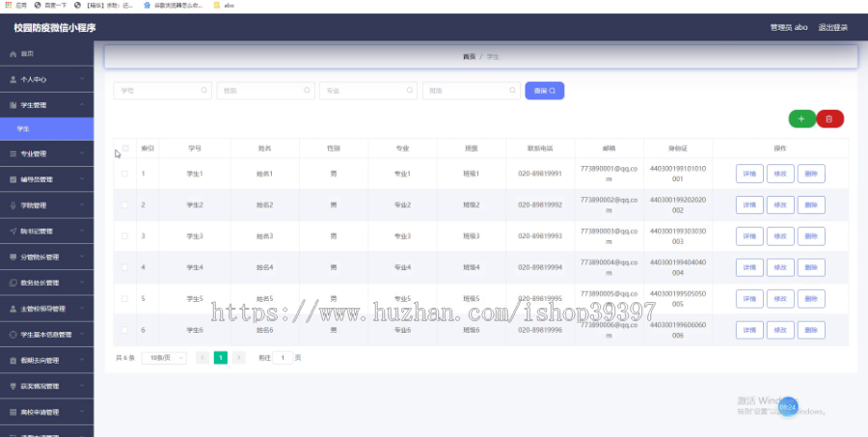The height and width of the screenshot is (437, 868).
Task: Click the icon beside 学生管理
Action: [14, 105]
